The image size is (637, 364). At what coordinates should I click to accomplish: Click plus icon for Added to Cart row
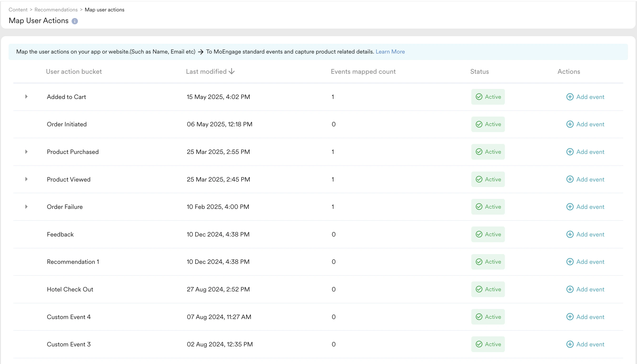coord(570,97)
